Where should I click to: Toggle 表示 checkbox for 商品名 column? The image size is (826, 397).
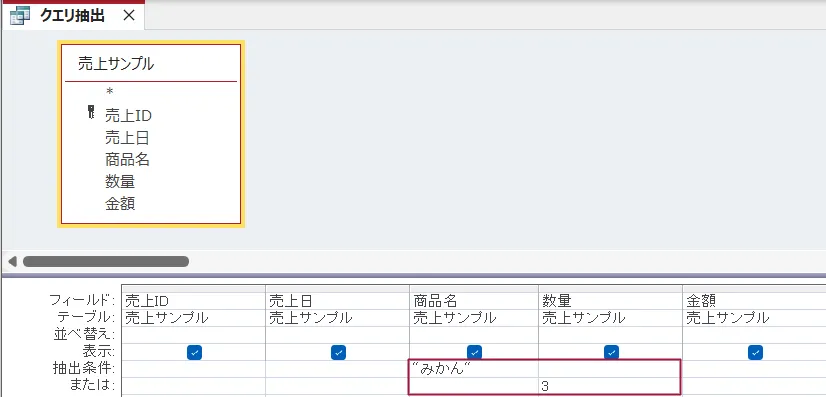[x=474, y=352]
